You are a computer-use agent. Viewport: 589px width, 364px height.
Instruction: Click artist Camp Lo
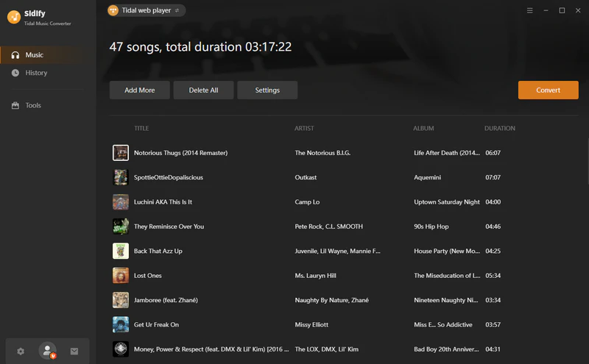pyautogui.click(x=307, y=202)
